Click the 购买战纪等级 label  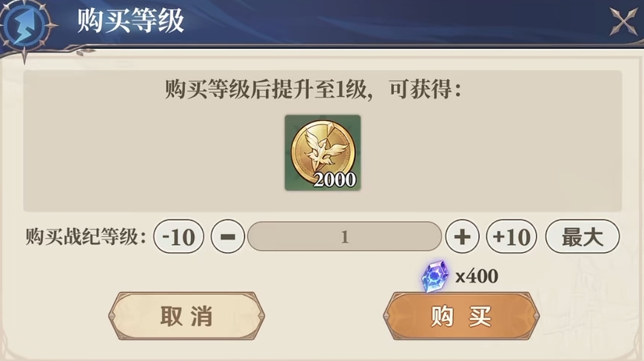[85, 237]
